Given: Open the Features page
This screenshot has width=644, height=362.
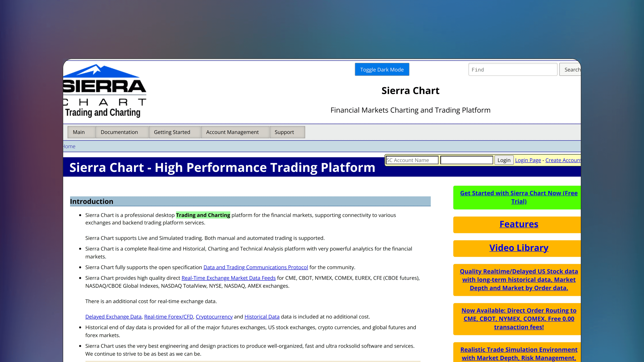Looking at the screenshot, I should [519, 224].
